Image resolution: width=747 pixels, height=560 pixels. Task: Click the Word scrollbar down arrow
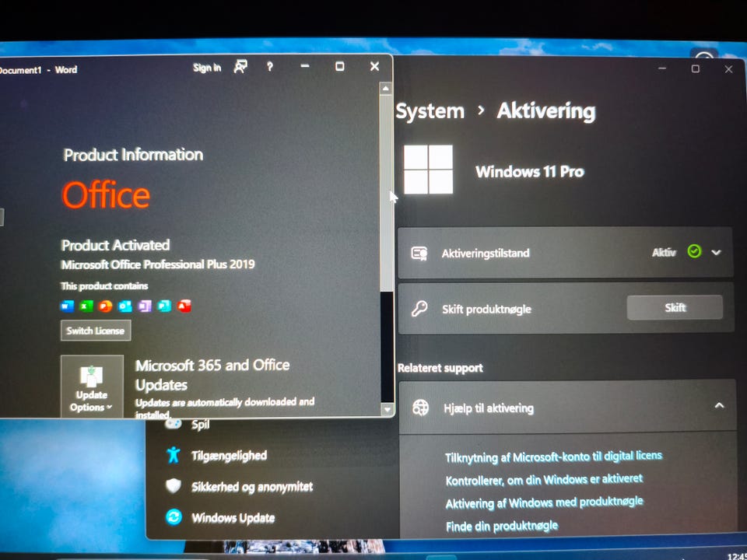[387, 409]
